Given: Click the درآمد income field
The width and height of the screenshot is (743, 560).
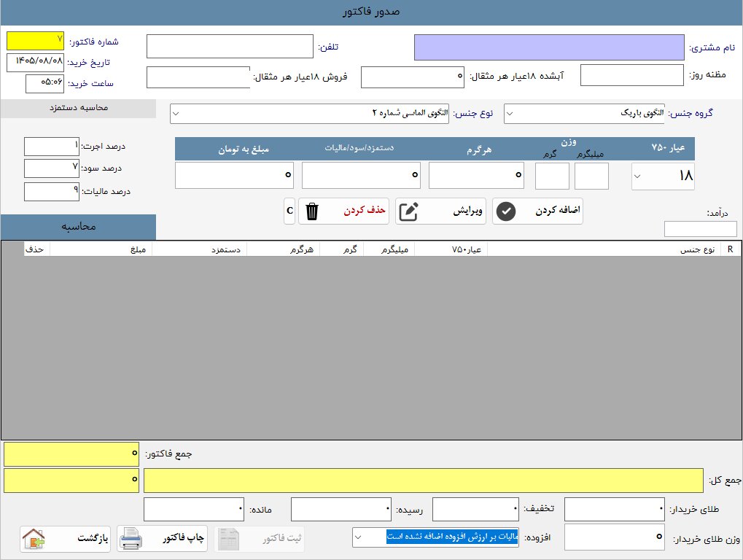Looking at the screenshot, I should 701,229.
